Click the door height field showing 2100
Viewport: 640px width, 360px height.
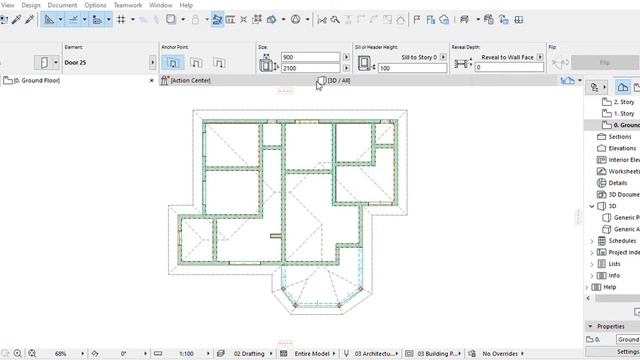(x=310, y=68)
